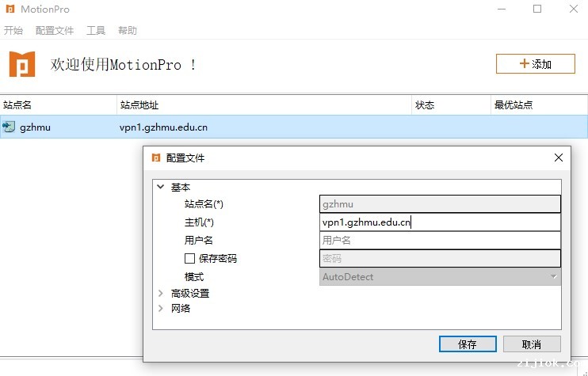Viewport: 588px width, 376px height.
Task: Click the gzhmu site connection icon
Action: (x=9, y=127)
